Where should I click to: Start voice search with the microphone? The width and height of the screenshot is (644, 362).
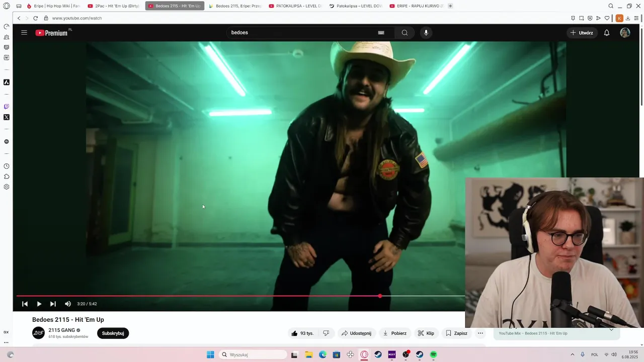click(426, 33)
